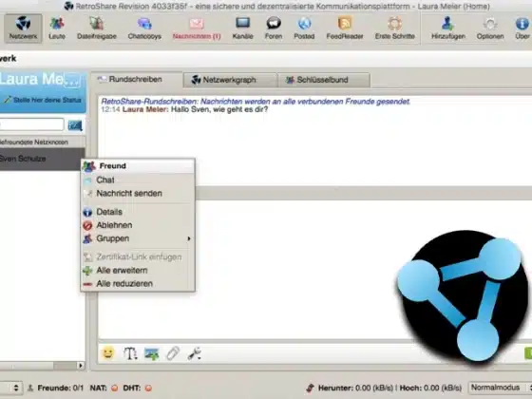Click the Hinzufügen add-friend icon

(447, 28)
